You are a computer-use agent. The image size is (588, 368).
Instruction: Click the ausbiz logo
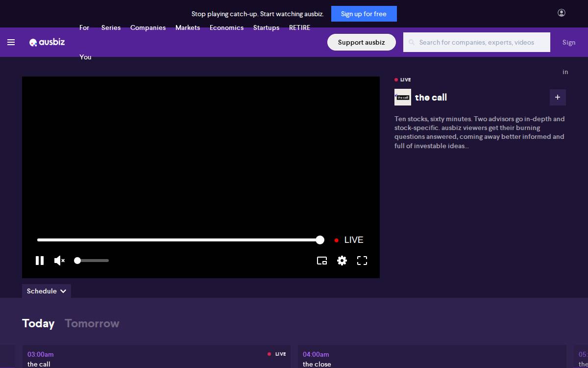(47, 42)
